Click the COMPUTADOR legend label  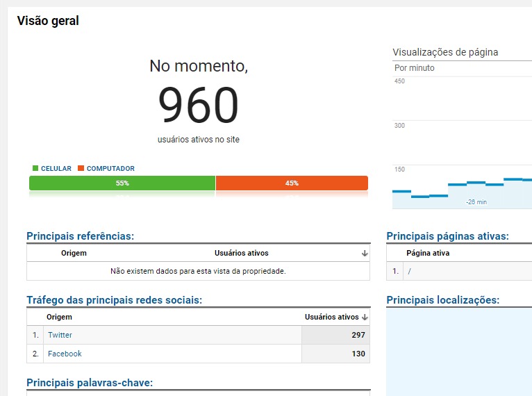(x=110, y=168)
